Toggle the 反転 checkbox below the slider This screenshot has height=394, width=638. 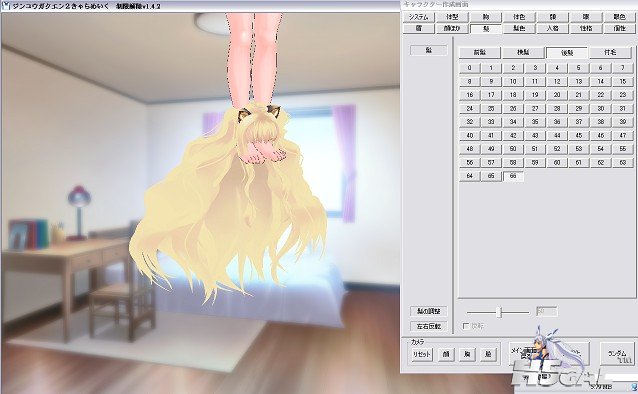(x=466, y=326)
